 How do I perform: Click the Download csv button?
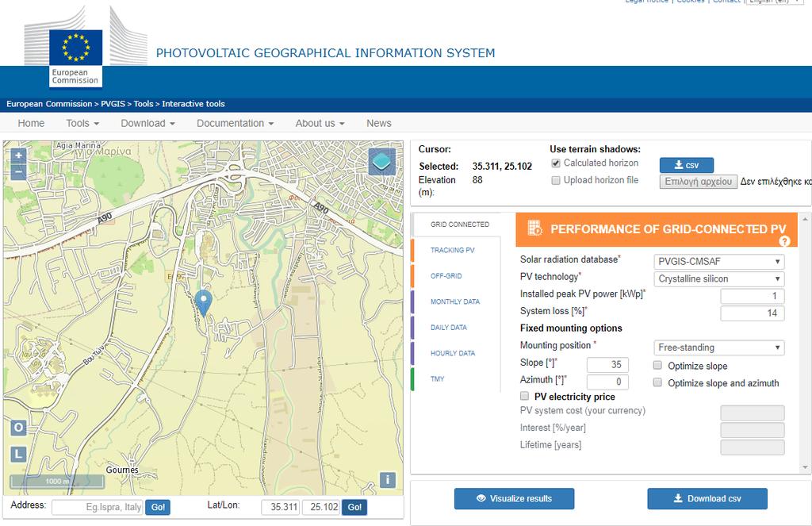pyautogui.click(x=707, y=498)
